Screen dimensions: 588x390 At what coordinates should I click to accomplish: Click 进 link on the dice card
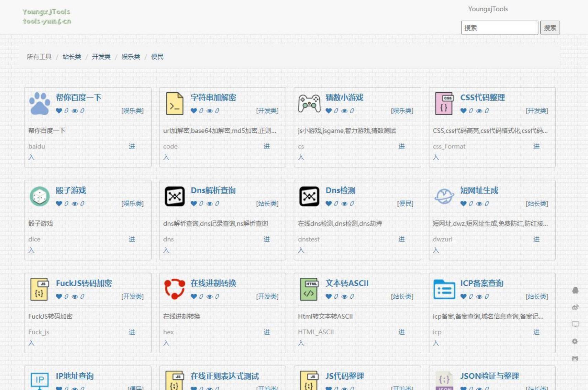(x=132, y=239)
